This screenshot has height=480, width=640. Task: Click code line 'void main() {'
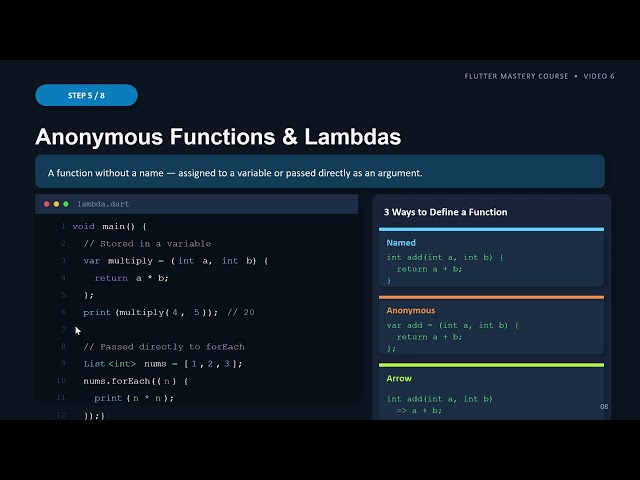[x=109, y=226]
